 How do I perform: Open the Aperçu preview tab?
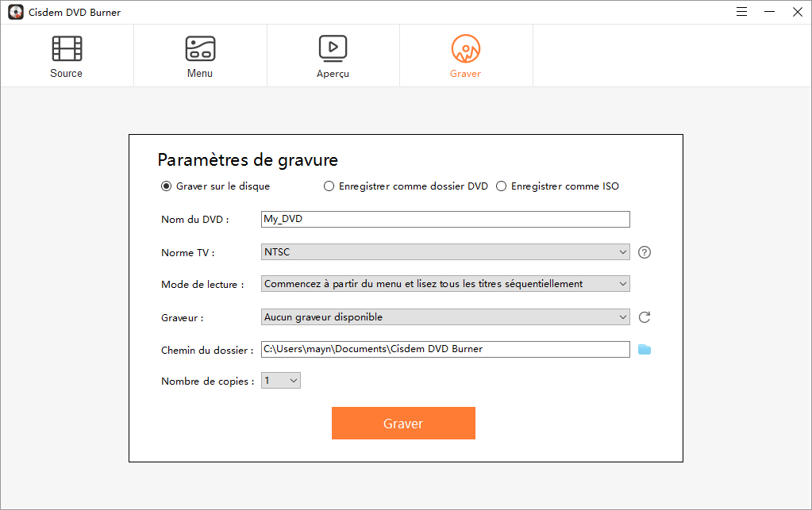pos(333,56)
